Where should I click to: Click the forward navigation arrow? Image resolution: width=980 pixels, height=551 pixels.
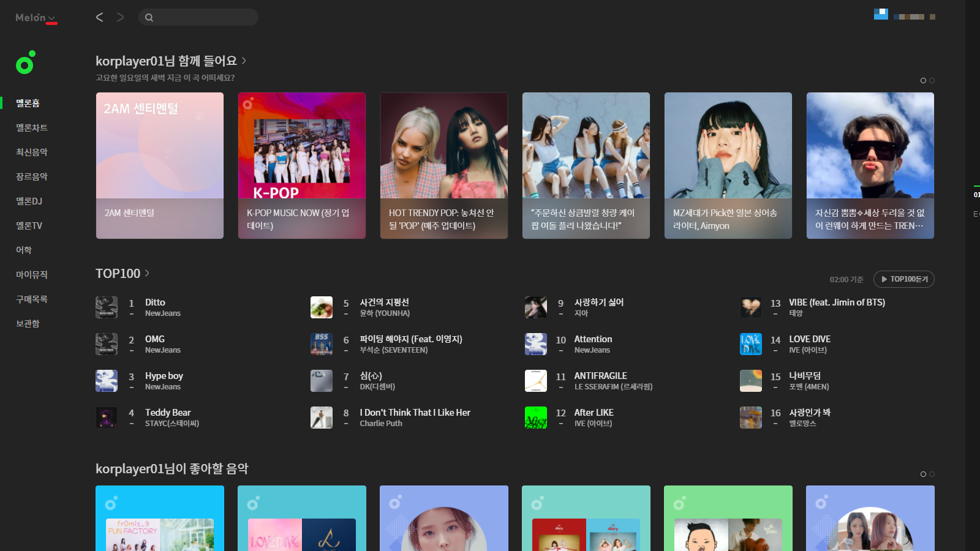click(x=120, y=17)
